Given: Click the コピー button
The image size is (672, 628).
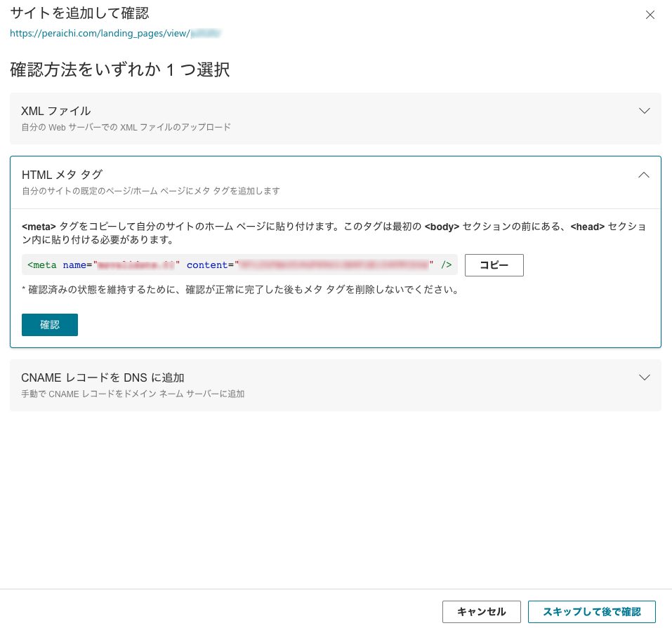Looking at the screenshot, I should coord(494,265).
